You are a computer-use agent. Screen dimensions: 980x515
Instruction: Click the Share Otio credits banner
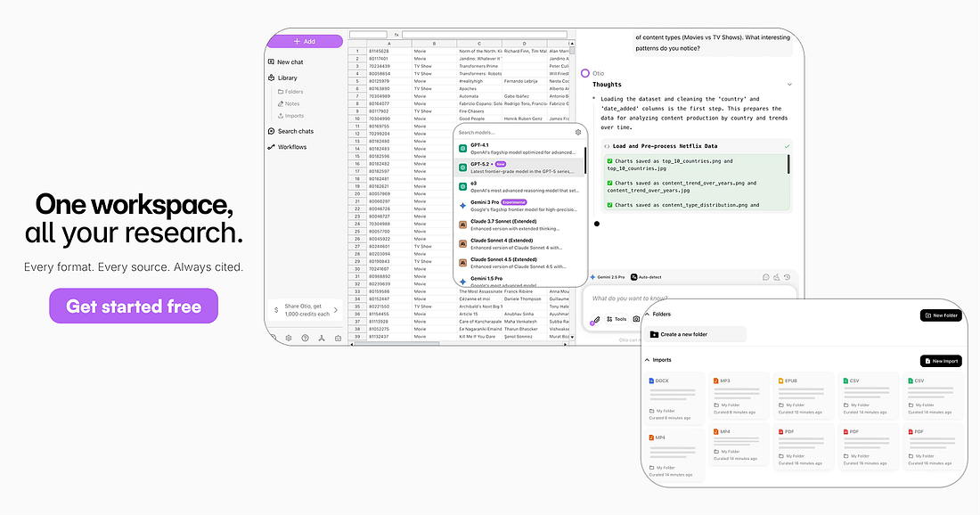[x=306, y=310]
